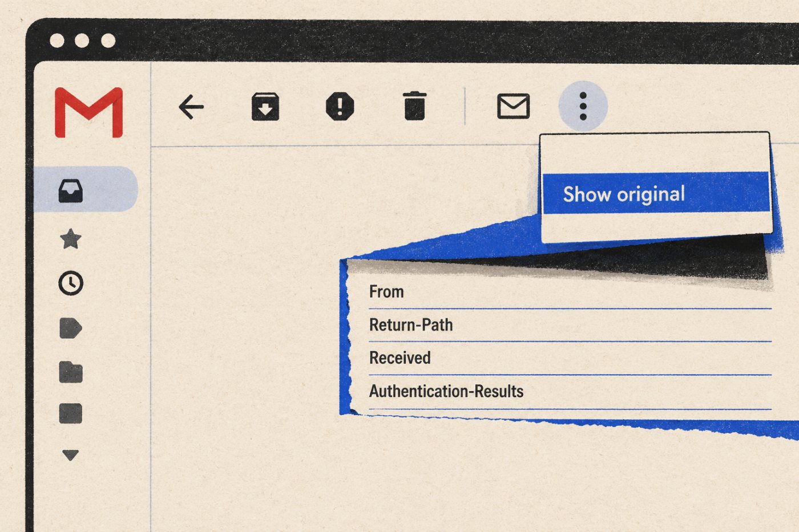Open the three-dot More menu

583,107
